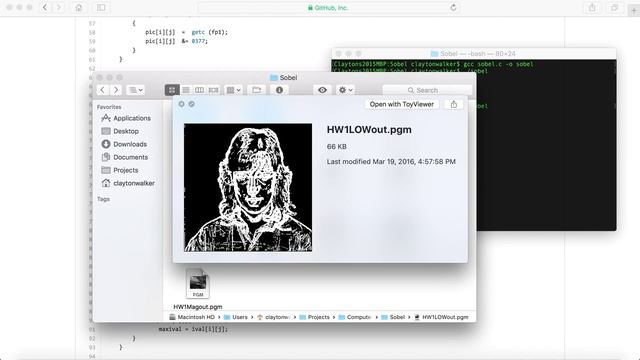The width and height of the screenshot is (640, 360).
Task: Click Finder Get Info button
Action: click(279, 90)
